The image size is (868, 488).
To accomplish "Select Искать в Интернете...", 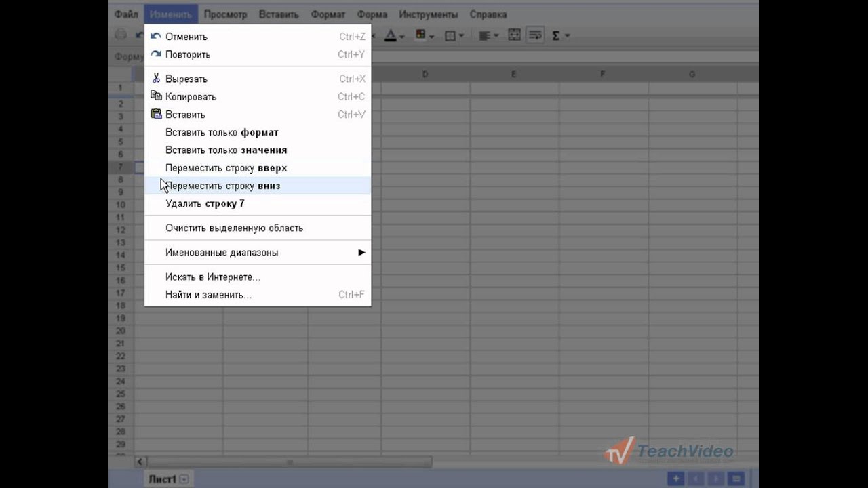I will [x=258, y=277].
